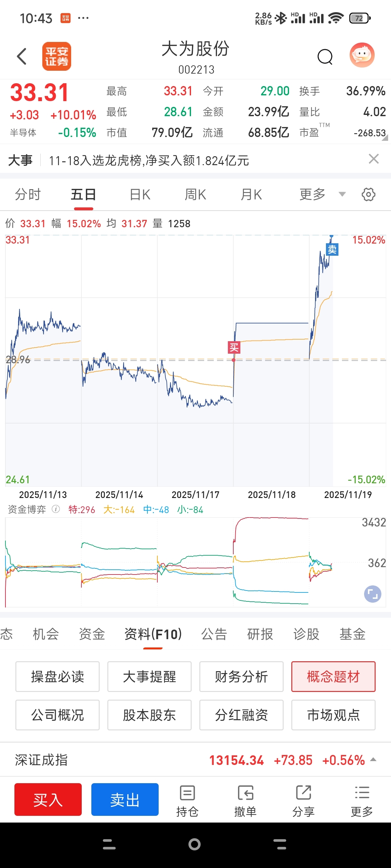Tap the 资金博弈 info icon
The image size is (391, 868).
click(x=56, y=509)
